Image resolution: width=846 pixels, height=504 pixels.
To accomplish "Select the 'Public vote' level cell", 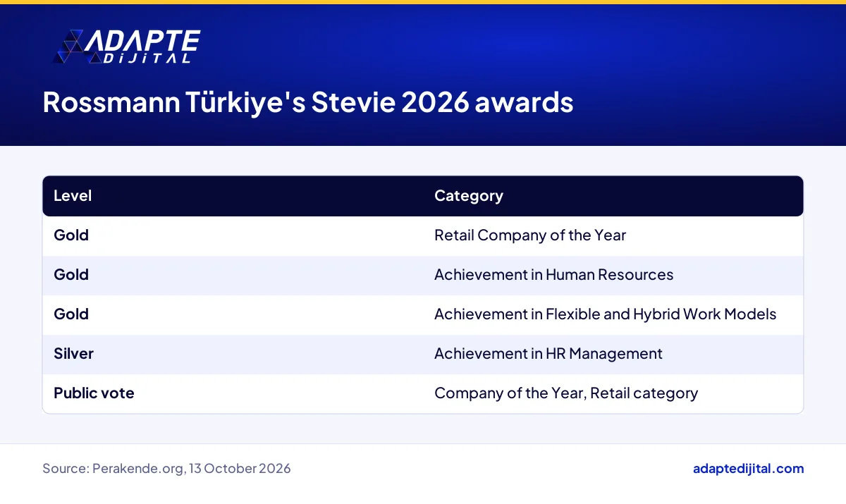I will click(94, 393).
